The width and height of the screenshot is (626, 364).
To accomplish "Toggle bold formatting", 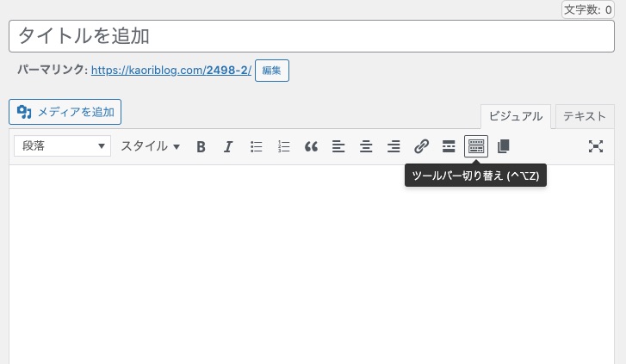I will pyautogui.click(x=201, y=146).
